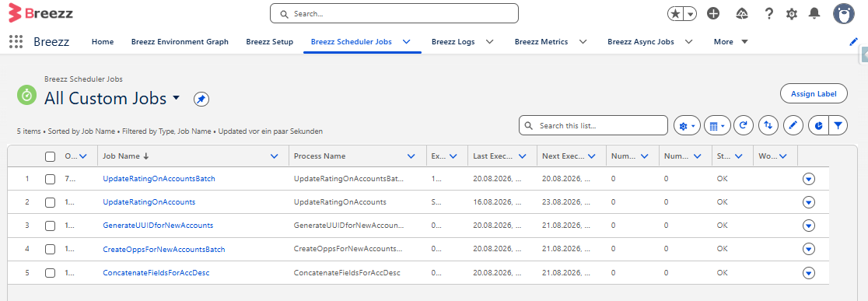Expand Breezz Scheduler Jobs tab menu

[x=406, y=41]
